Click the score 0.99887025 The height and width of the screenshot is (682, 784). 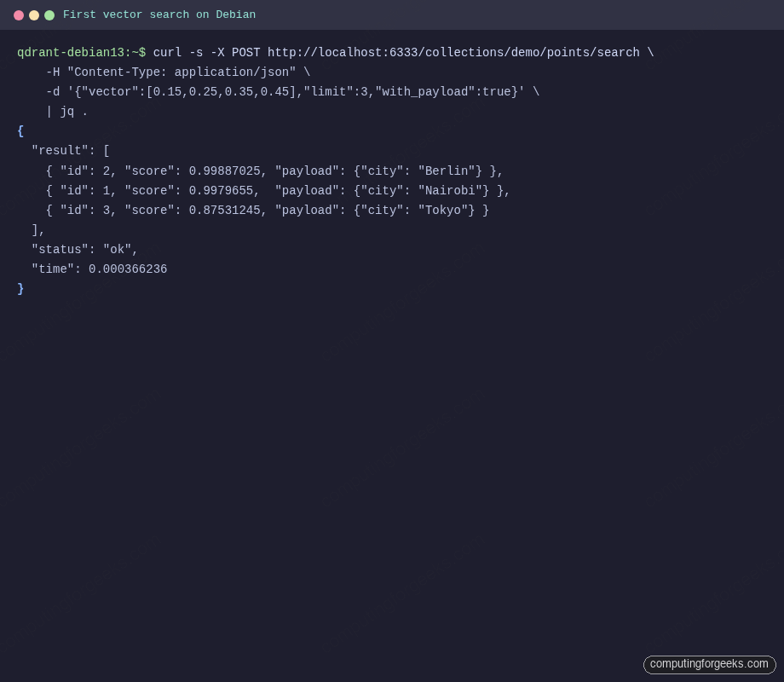(224, 170)
